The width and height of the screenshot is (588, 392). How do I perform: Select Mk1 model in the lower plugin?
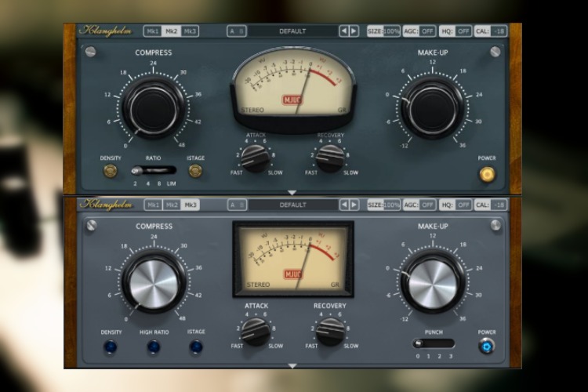(153, 205)
